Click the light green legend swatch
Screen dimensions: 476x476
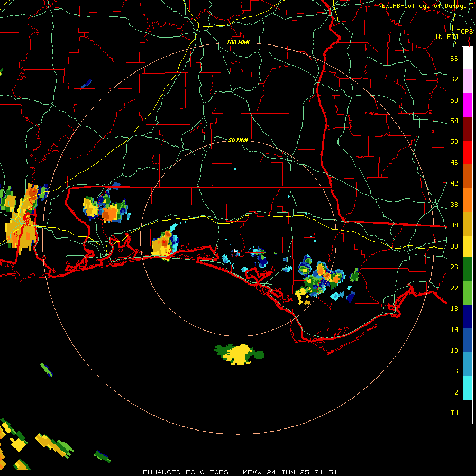467,293
